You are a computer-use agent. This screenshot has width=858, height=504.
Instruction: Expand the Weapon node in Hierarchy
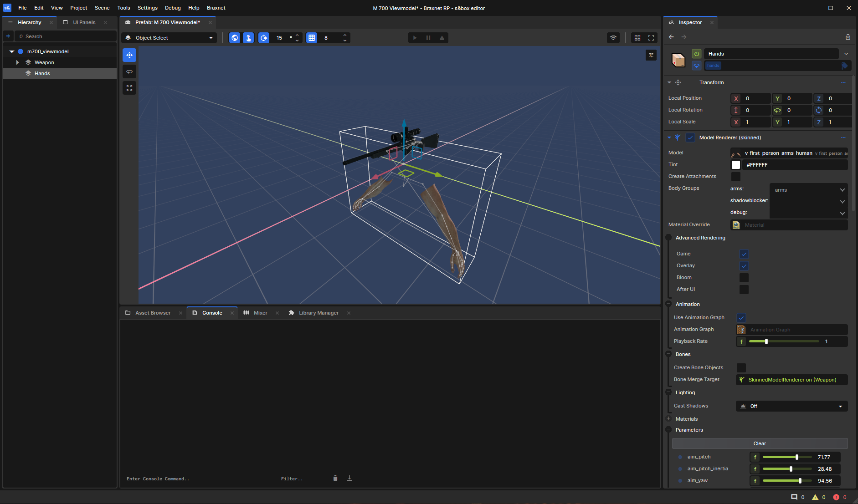tap(17, 62)
